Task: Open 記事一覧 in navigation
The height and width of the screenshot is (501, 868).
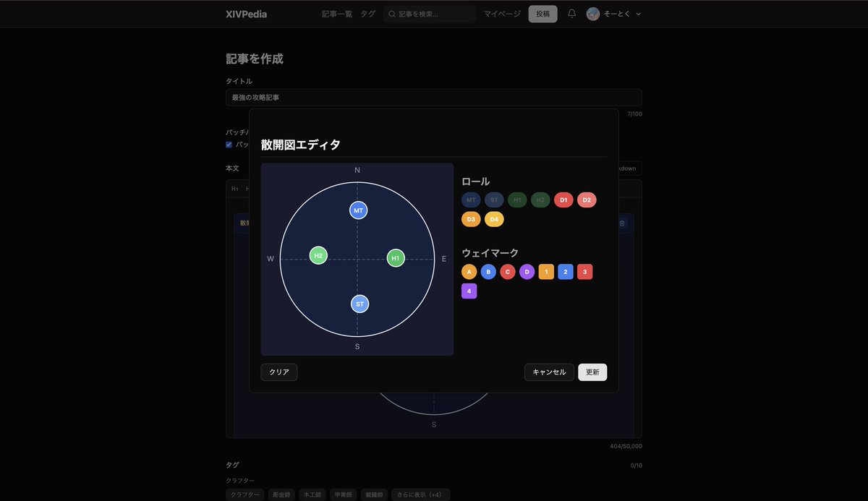Action: [337, 14]
